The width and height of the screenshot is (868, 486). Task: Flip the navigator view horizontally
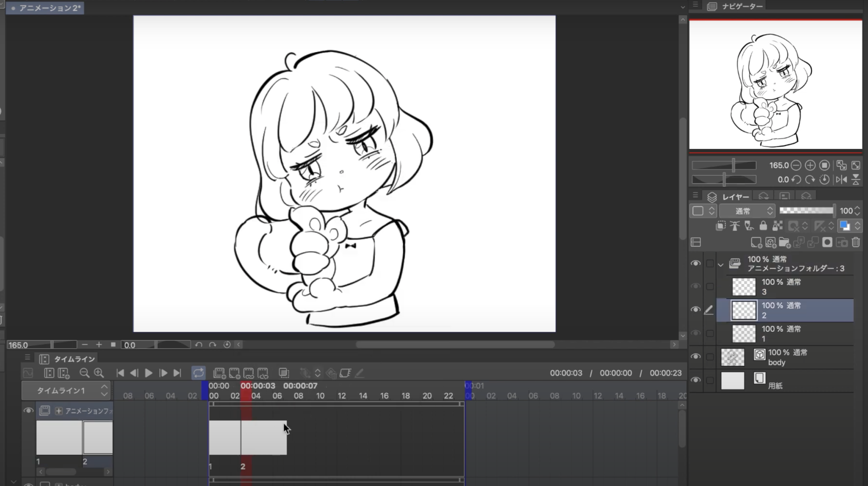[x=841, y=179]
